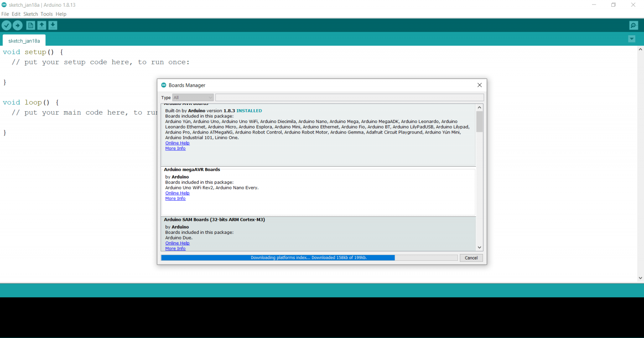Screen dimensions: 644x338
Task: Create a new sketch with New icon
Action: [x=31, y=26]
